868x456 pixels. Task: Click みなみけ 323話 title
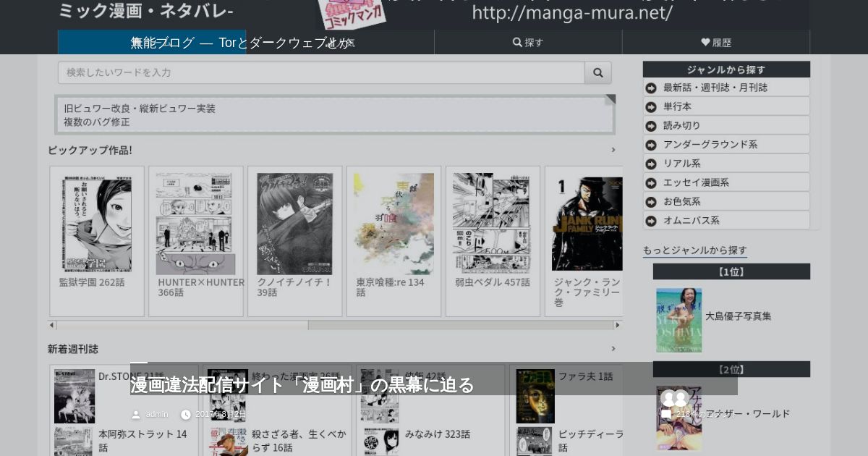tap(438, 434)
